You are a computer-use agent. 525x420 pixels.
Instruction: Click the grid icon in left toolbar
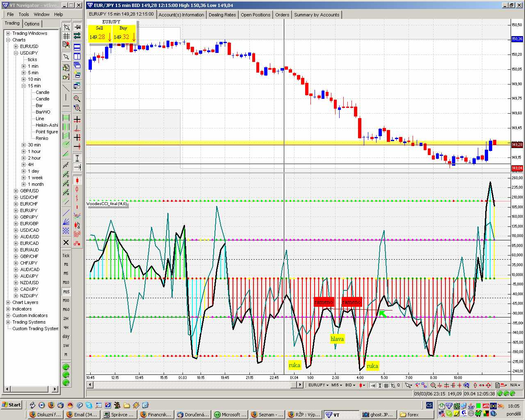66,36
